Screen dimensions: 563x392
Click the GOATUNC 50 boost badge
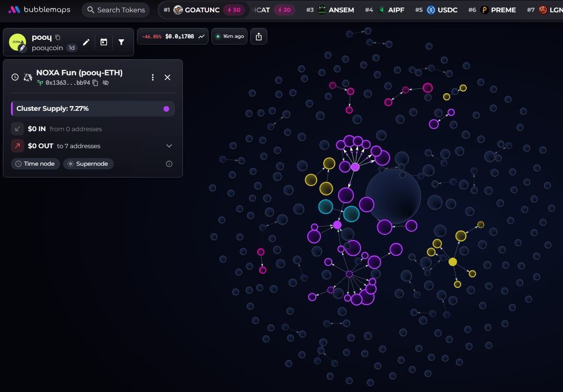click(234, 9)
